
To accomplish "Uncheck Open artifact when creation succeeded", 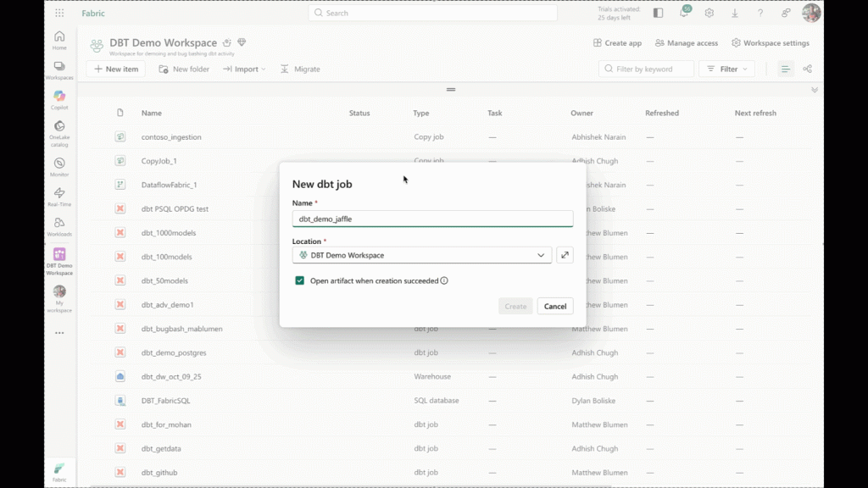I will (298, 280).
